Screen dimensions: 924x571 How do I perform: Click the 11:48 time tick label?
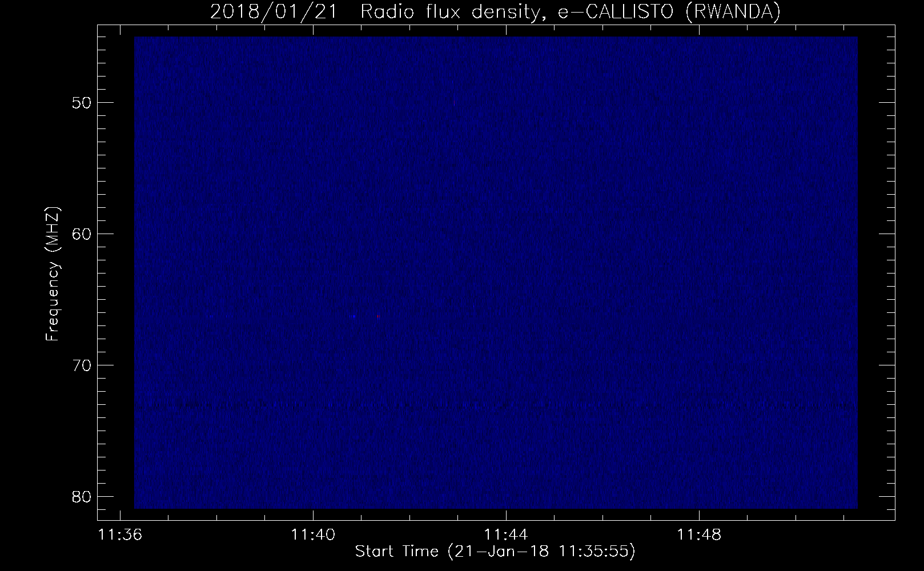[x=699, y=535]
